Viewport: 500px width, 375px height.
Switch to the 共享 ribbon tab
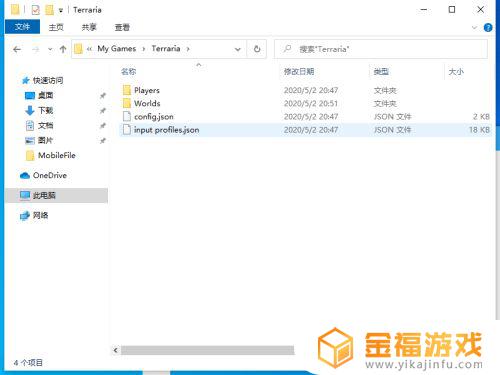89,27
